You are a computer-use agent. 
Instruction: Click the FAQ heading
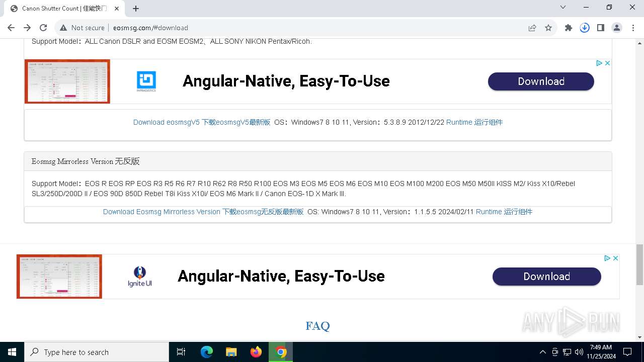pos(317,326)
